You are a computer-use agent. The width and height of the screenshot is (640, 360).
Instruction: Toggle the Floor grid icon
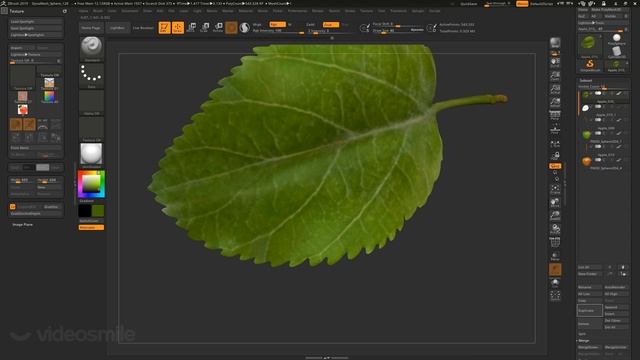coord(555,129)
